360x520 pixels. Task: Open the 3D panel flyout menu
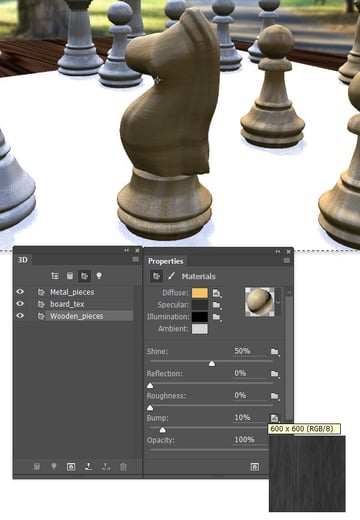pyautogui.click(x=135, y=259)
